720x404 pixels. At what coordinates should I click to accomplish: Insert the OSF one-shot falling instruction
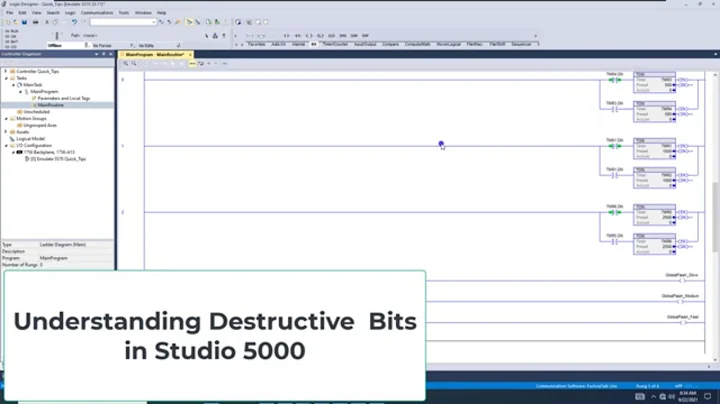366,35
